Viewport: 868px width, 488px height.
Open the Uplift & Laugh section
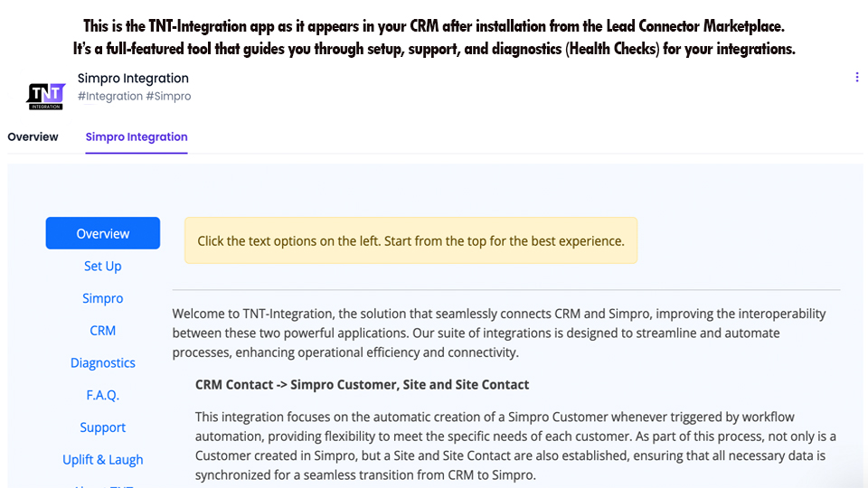103,459
